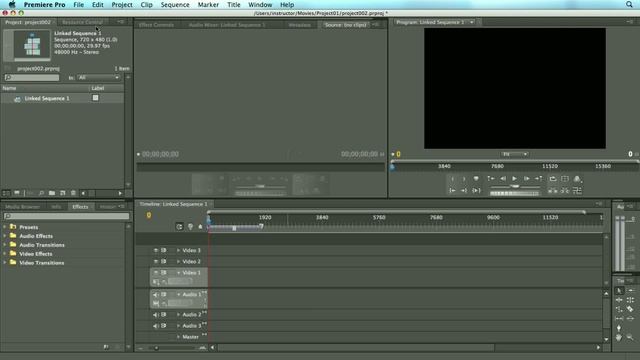Click the Find icon in Project panel
640x360 pixels.
[41, 193]
